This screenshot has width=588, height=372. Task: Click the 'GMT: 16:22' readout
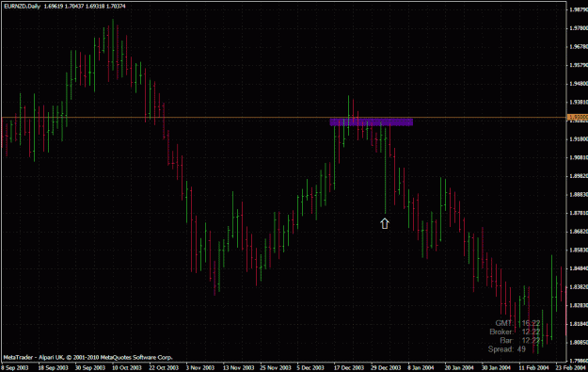point(517,323)
